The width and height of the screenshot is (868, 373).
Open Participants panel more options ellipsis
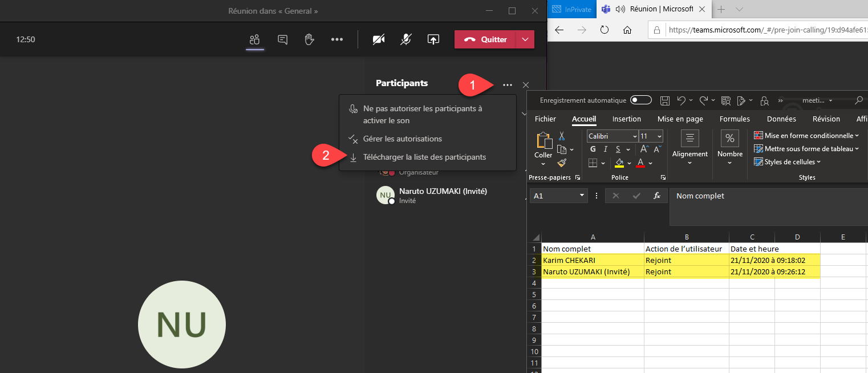click(x=508, y=85)
